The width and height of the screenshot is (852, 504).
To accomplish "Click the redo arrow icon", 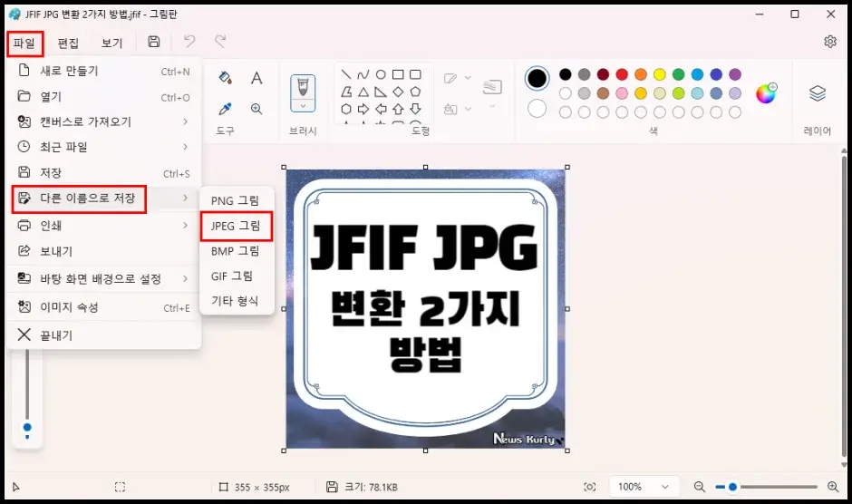I will coord(220,42).
